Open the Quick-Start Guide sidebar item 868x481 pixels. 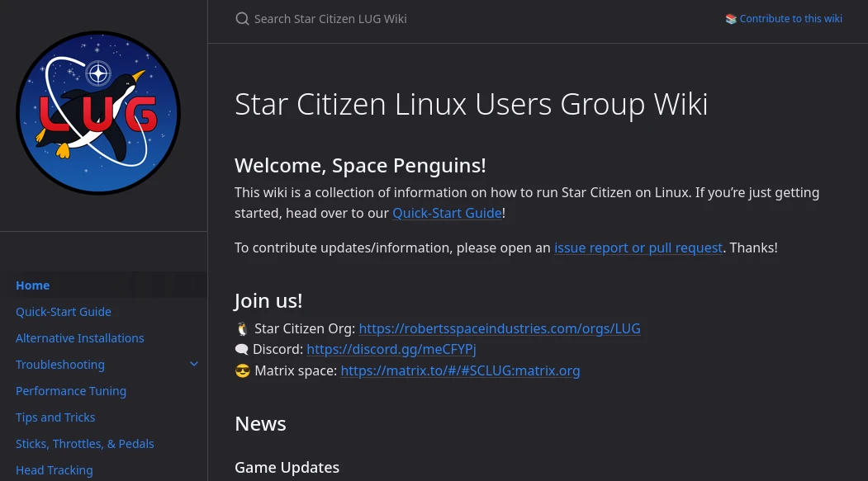(x=64, y=312)
